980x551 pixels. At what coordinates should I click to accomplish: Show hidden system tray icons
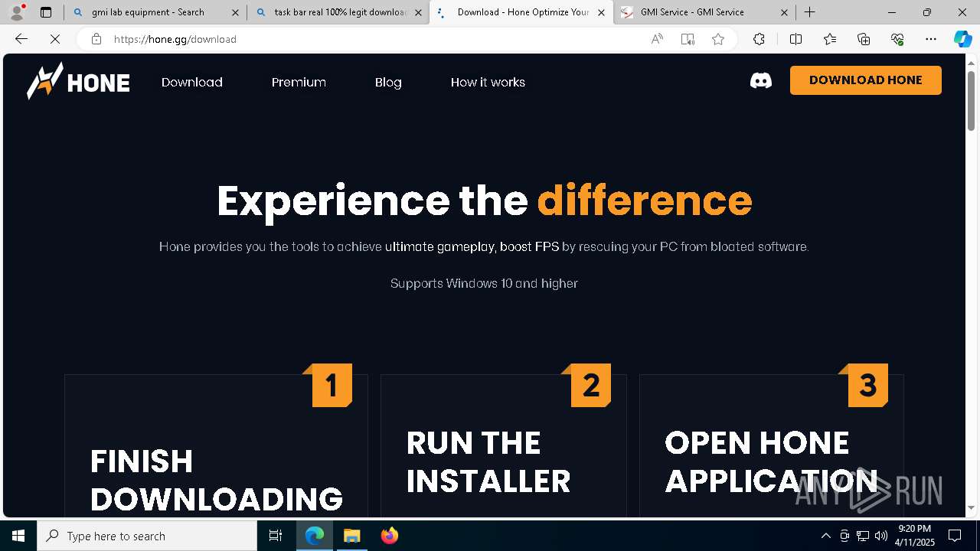point(825,536)
